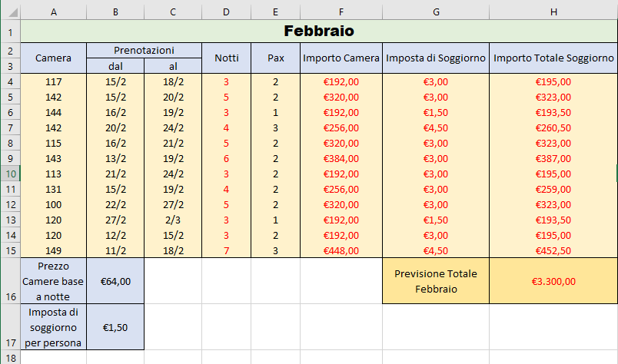The image size is (618, 364).
Task: Click cell showing €3.300,00 total
Action: (553, 281)
